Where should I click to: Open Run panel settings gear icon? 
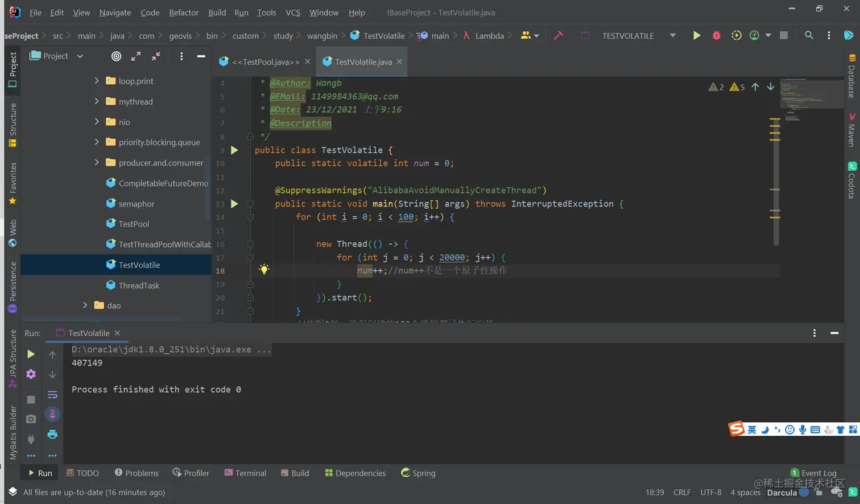pyautogui.click(x=31, y=374)
